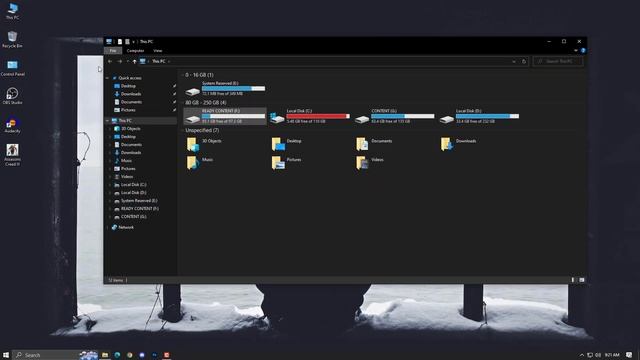Click the taskbar Search box
The width and height of the screenshot is (640, 360).
(x=55, y=355)
